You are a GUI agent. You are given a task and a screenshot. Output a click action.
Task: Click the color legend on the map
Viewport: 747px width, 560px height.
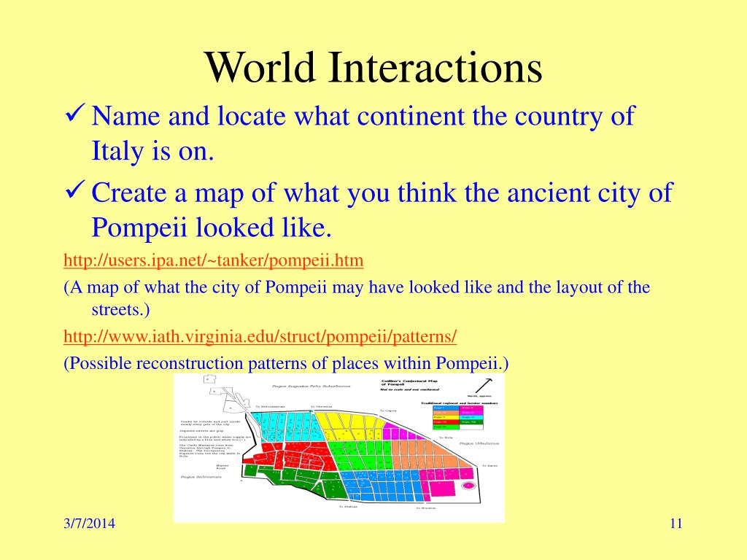pos(458,416)
